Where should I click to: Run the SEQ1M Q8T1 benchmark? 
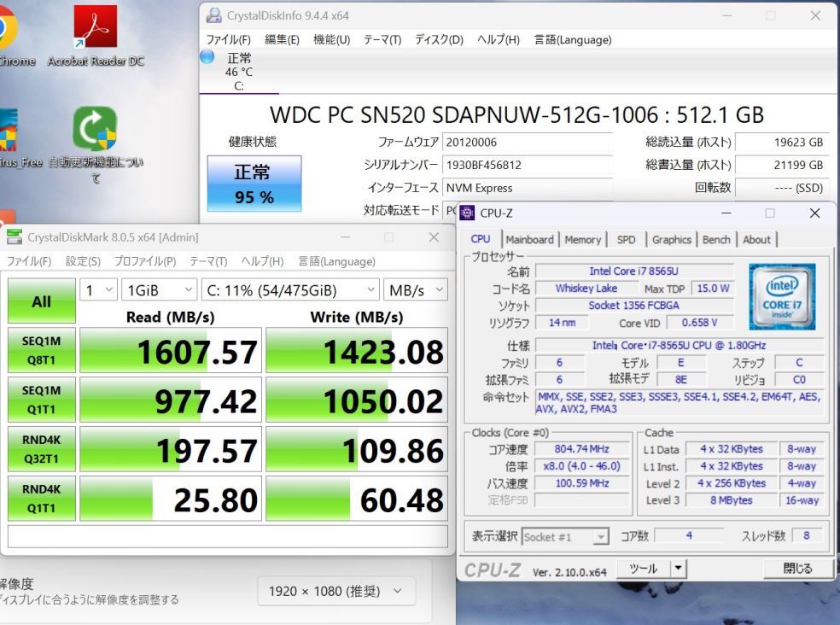[41, 350]
